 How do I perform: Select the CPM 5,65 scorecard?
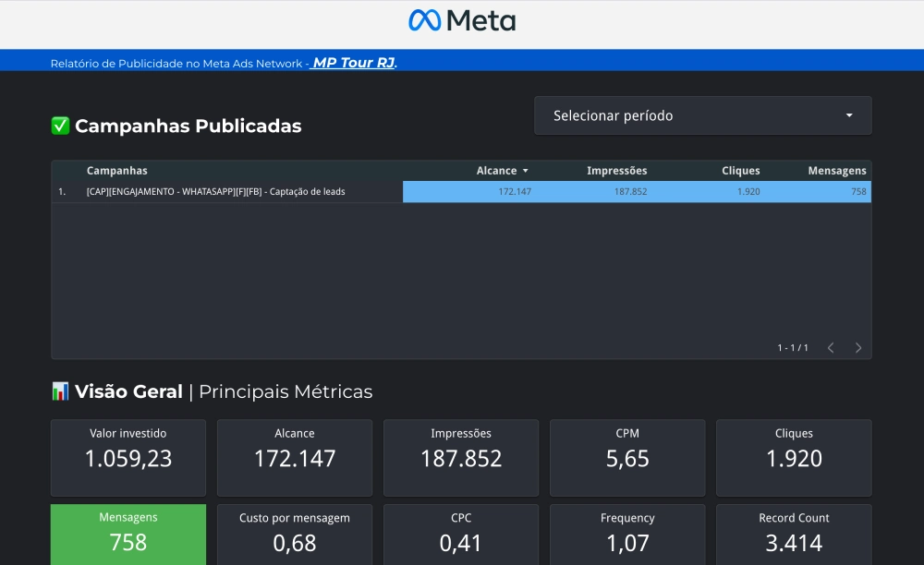pyautogui.click(x=627, y=458)
